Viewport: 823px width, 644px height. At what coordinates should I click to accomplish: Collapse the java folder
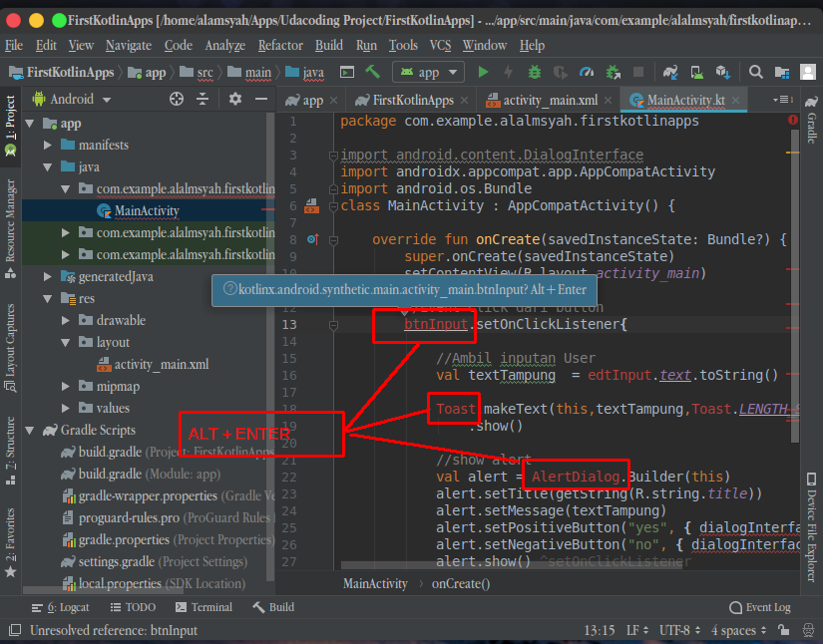(x=48, y=166)
